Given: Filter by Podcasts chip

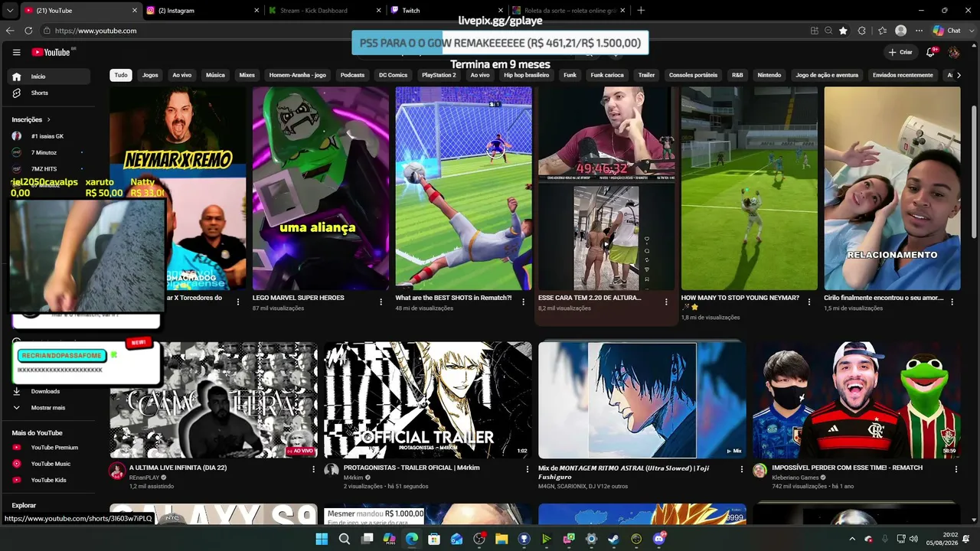Looking at the screenshot, I should pyautogui.click(x=352, y=75).
